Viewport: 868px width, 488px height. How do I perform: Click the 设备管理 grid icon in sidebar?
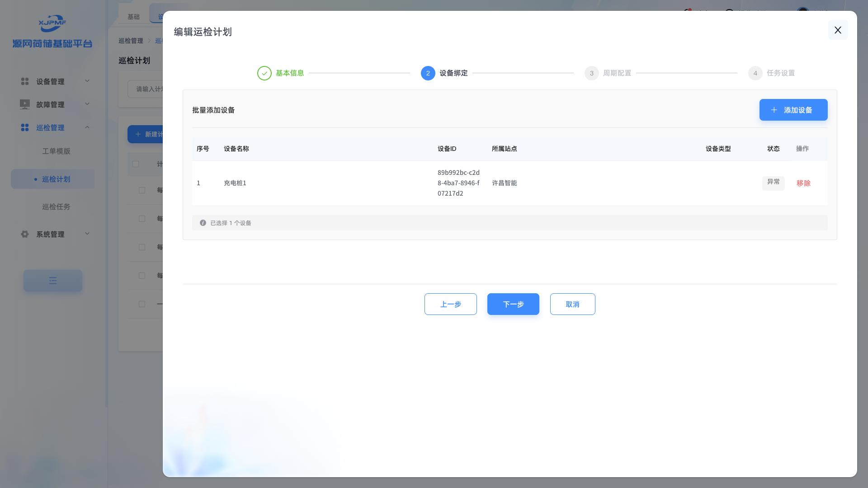pos(25,81)
